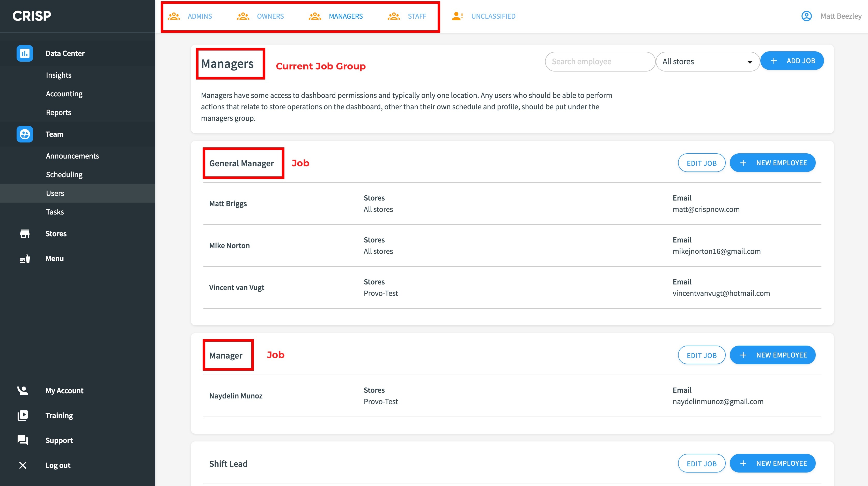Image resolution: width=868 pixels, height=486 pixels.
Task: Open Scheduling in the sidebar
Action: [64, 175]
